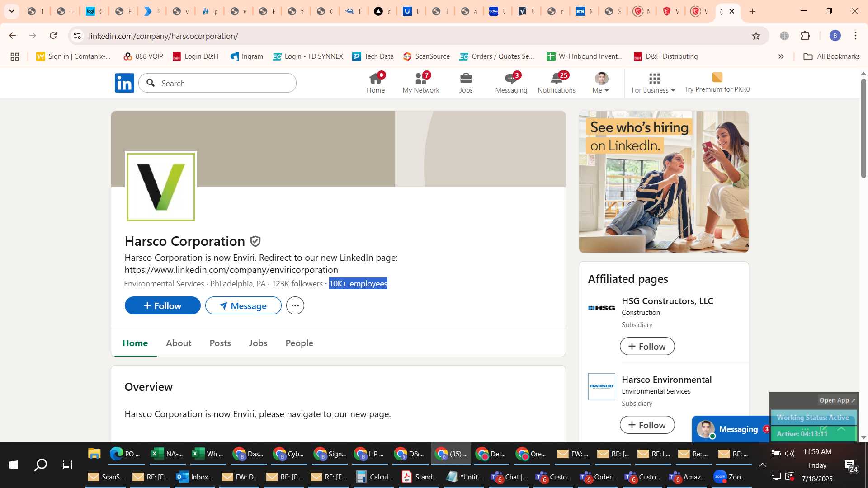Collapse the Working Status widget chevron
The width and height of the screenshot is (868, 488).
coord(841,429)
